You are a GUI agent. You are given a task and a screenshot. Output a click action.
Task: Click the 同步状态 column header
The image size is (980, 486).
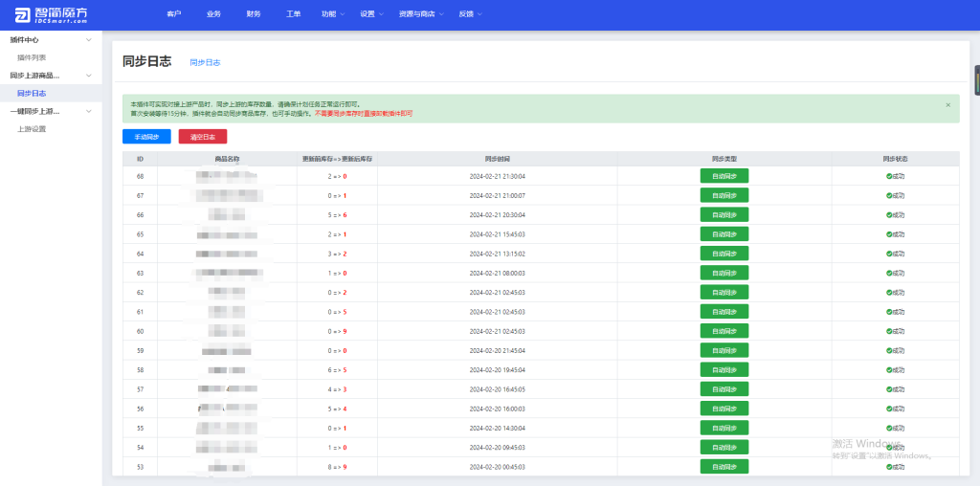coord(895,160)
